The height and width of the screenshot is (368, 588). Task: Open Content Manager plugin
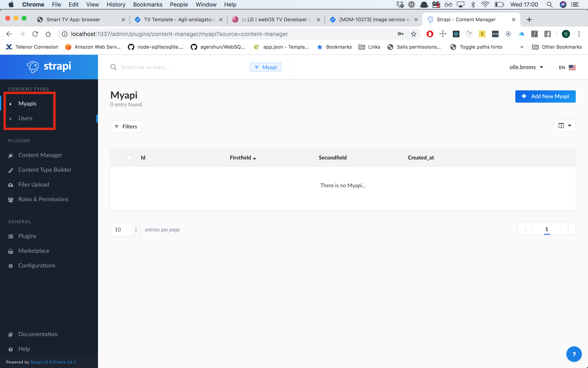[x=40, y=155]
